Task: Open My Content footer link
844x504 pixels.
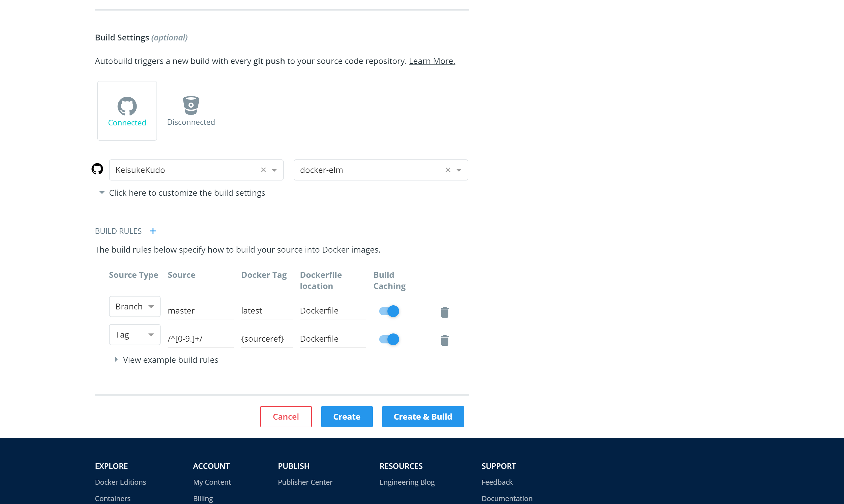Action: tap(212, 482)
